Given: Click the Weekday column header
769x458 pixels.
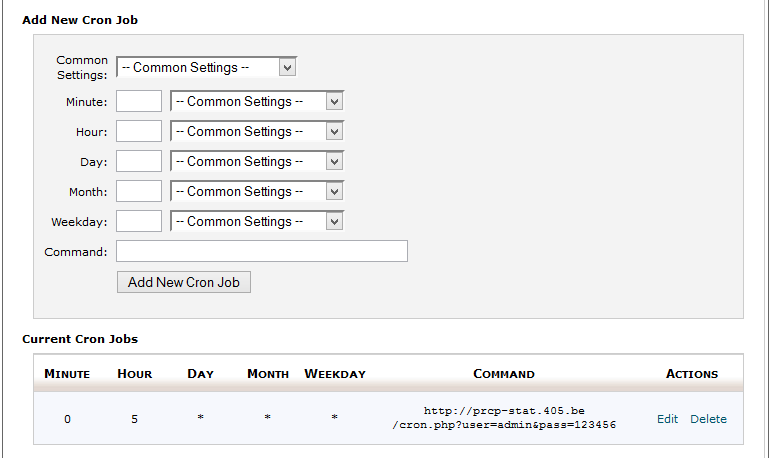Looking at the screenshot, I should pyautogui.click(x=335, y=374).
